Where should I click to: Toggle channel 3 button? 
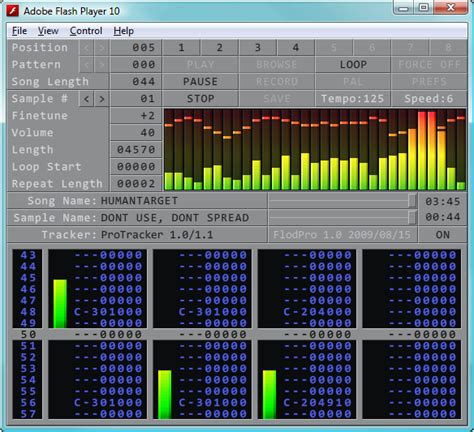point(257,48)
